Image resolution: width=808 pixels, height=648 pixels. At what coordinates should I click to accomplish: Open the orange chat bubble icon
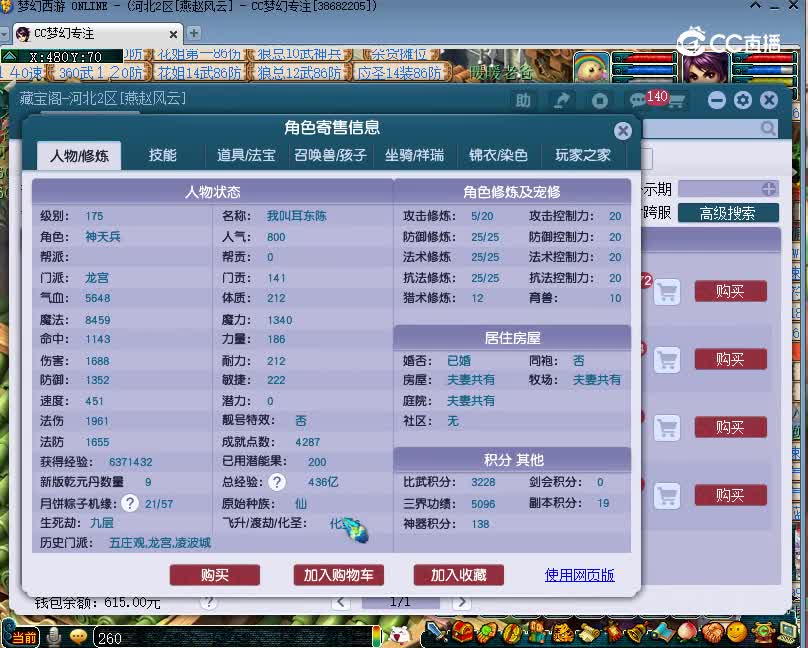78,637
